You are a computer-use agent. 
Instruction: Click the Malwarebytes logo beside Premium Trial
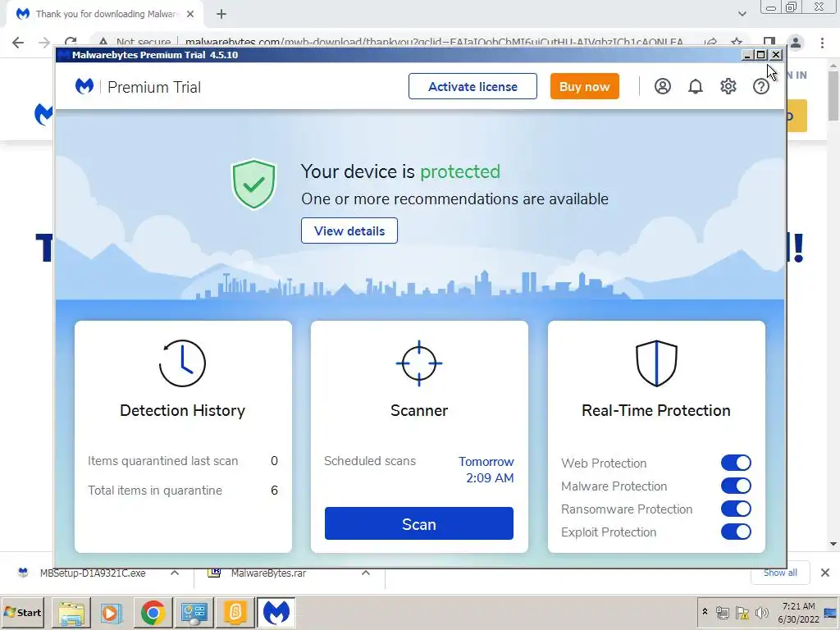[x=84, y=86]
